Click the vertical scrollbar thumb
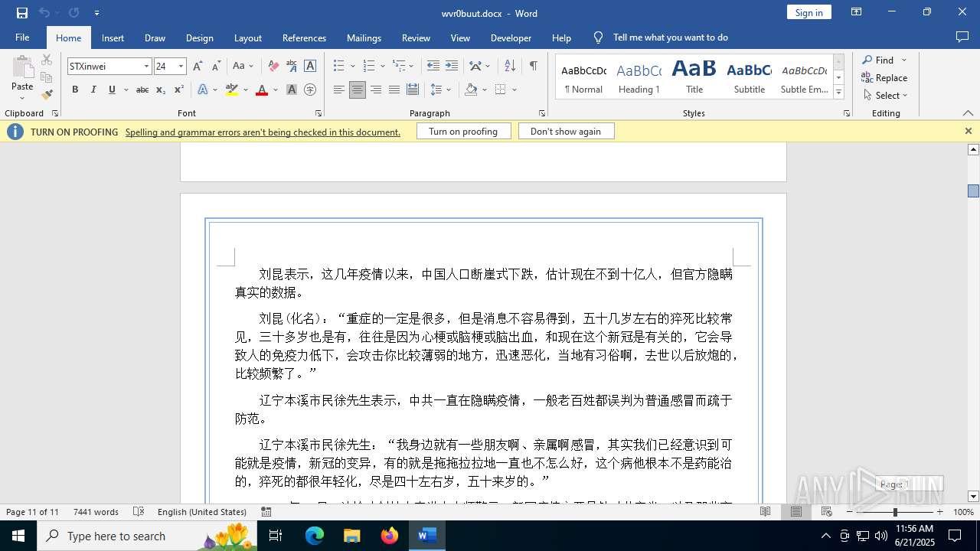 973,191
